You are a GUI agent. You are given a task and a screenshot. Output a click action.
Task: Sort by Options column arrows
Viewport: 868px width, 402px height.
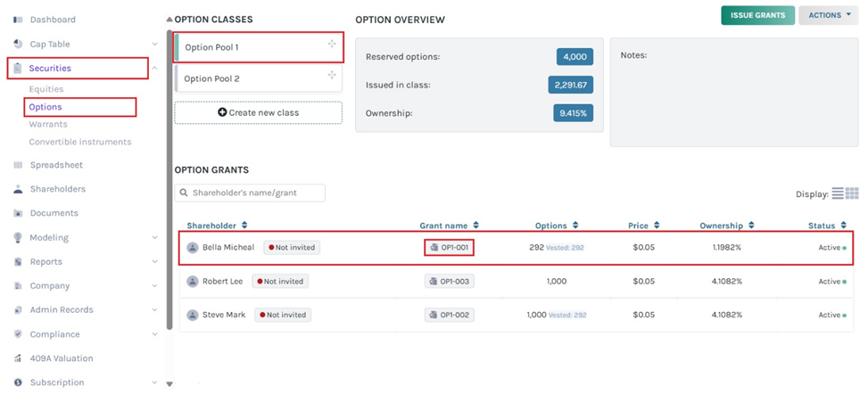click(x=575, y=226)
